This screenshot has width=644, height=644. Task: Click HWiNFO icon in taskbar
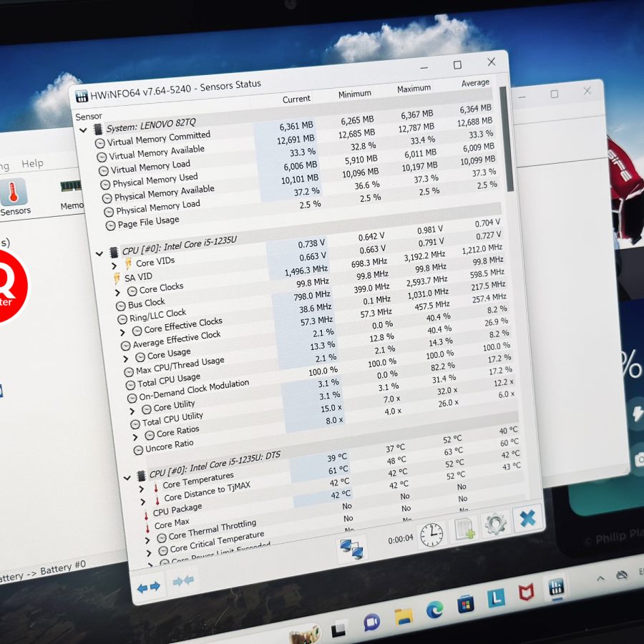coord(556,587)
